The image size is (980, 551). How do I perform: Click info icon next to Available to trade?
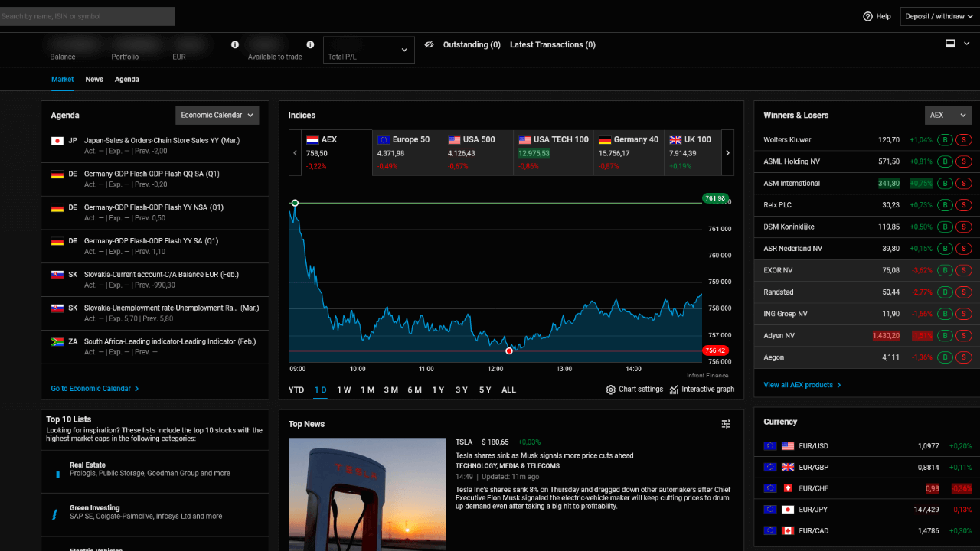(310, 44)
